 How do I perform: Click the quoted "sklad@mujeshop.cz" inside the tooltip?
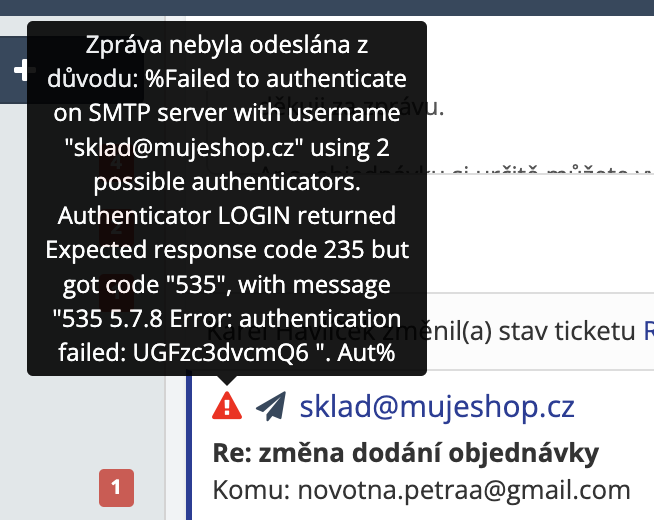coord(184,149)
